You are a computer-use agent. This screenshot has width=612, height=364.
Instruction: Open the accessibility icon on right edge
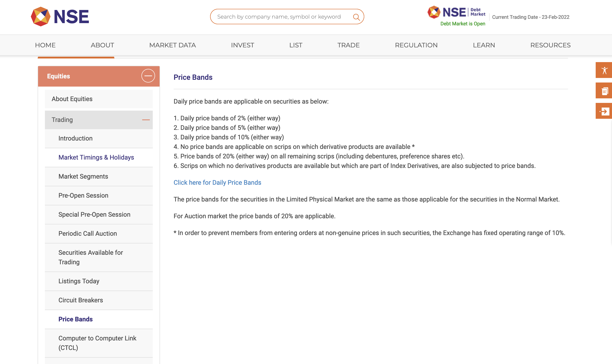[604, 70]
